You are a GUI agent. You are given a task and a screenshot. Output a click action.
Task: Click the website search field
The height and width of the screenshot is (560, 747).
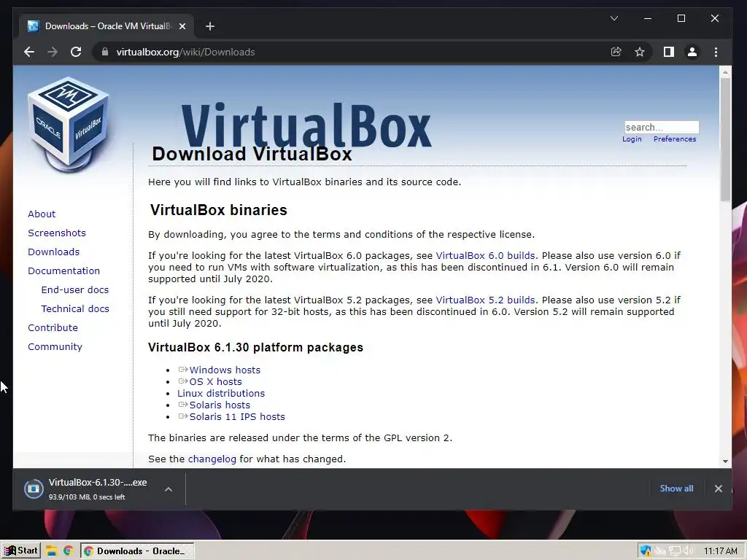pos(662,127)
